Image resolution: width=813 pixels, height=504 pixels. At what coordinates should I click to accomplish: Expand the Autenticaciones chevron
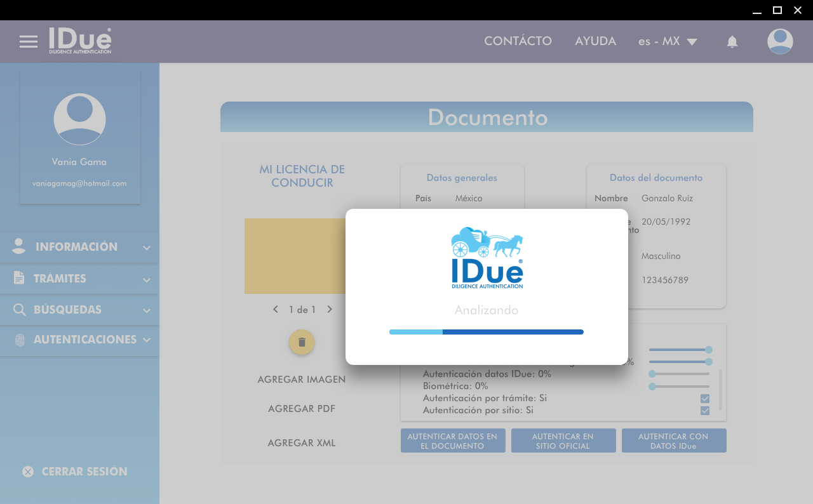147,340
